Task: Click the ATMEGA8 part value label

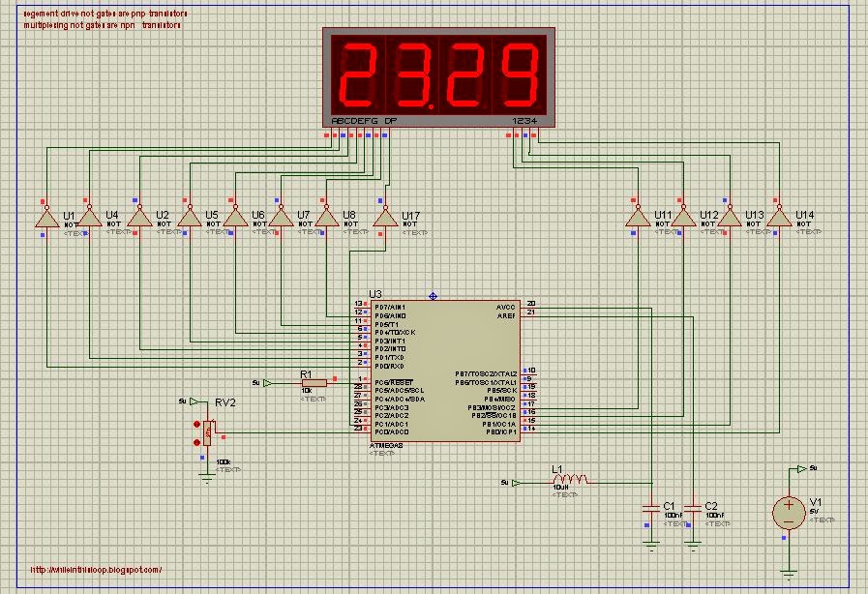Action: pyautogui.click(x=386, y=448)
